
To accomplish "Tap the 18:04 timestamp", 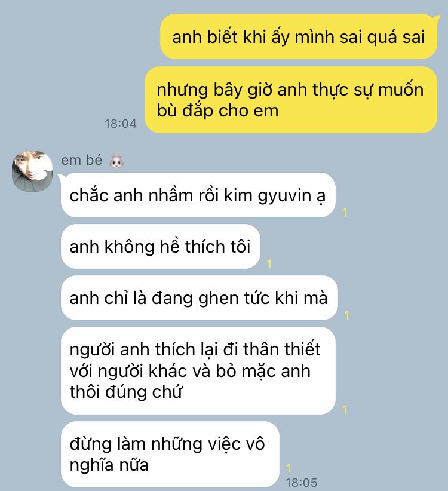I will [121, 124].
